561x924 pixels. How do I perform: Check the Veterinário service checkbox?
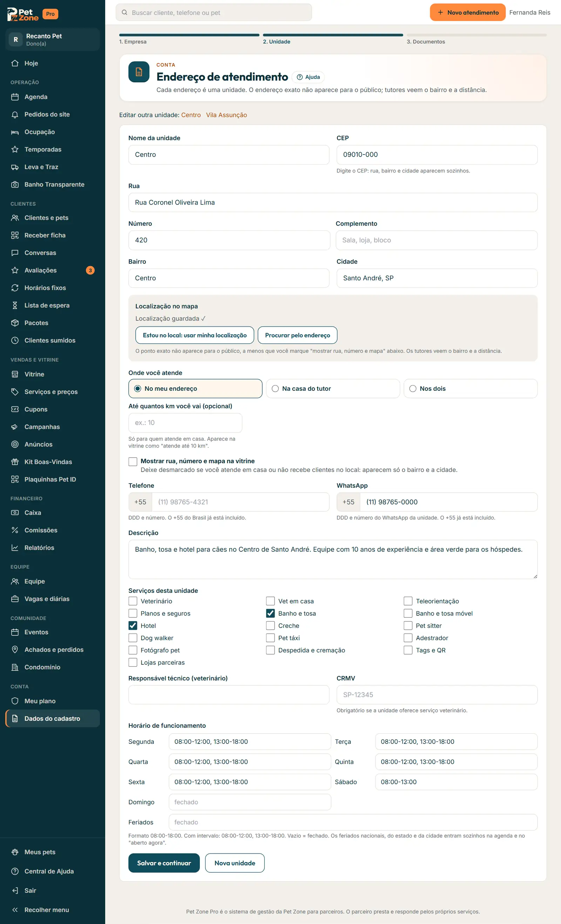tap(133, 601)
